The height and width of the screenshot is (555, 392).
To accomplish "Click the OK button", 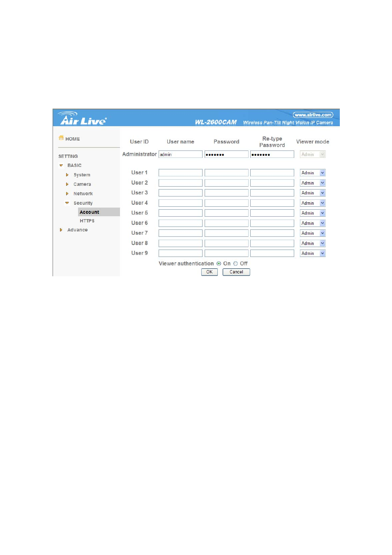I will pyautogui.click(x=209, y=272).
